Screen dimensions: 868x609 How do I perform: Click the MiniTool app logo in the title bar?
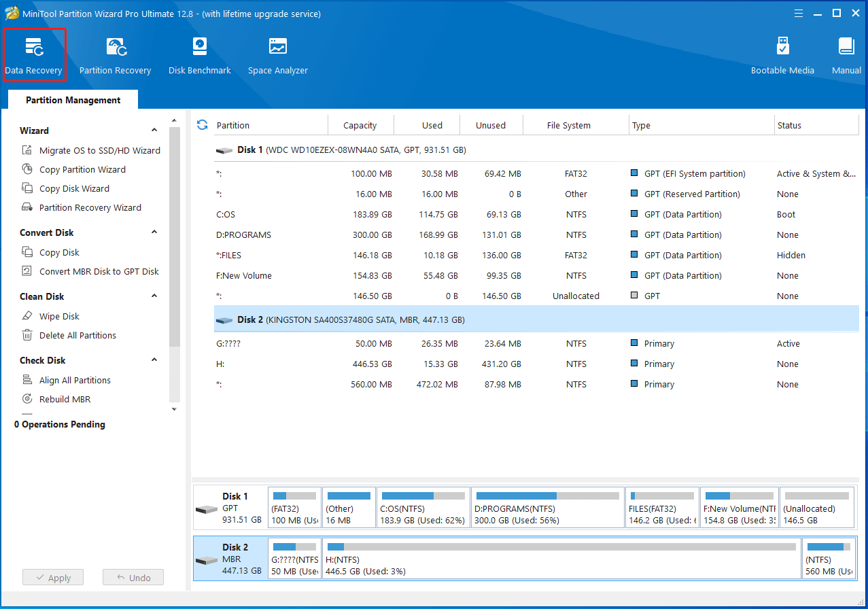(12, 14)
